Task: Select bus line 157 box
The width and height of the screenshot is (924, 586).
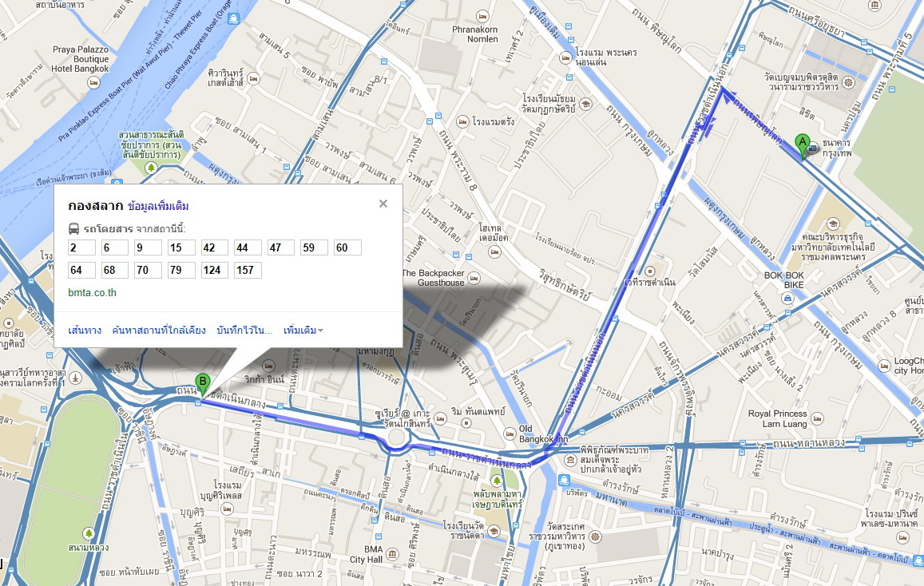Action: [x=248, y=271]
